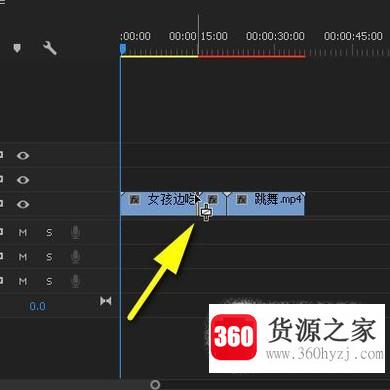Enable voice-over record mic on second audio track
The image size is (390, 390).
click(76, 257)
